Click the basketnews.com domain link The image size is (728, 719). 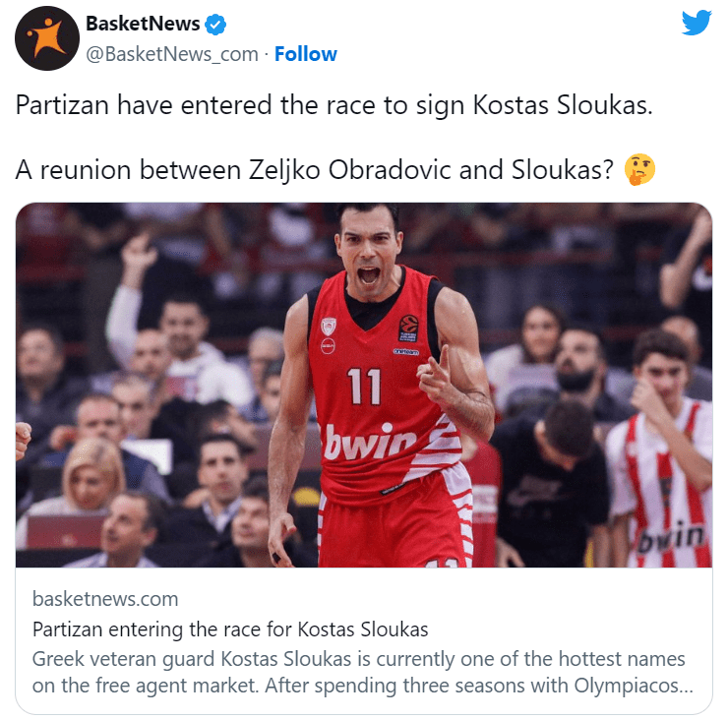pos(105,599)
